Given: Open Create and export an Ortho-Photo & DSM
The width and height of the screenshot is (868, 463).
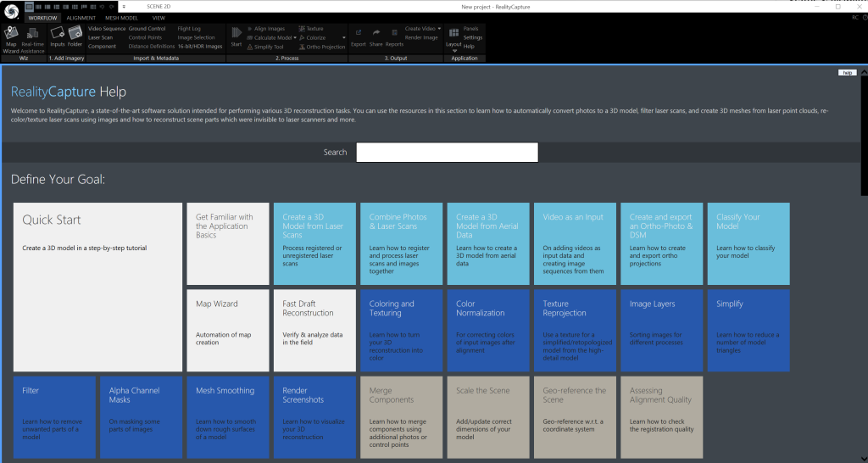Looking at the screenshot, I should click(661, 243).
